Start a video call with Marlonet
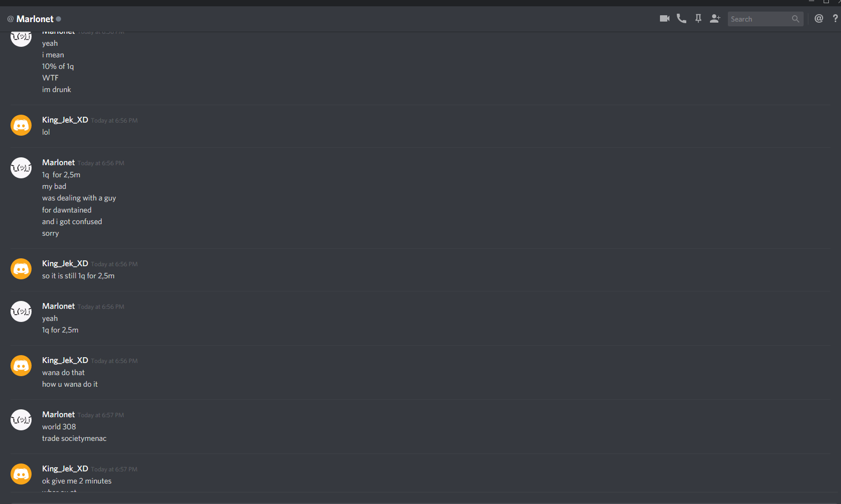The height and width of the screenshot is (504, 841). point(665,18)
